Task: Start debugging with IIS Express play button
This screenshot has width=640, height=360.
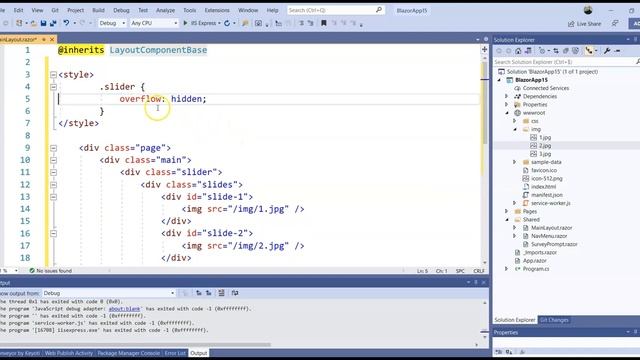Action: click(185, 23)
